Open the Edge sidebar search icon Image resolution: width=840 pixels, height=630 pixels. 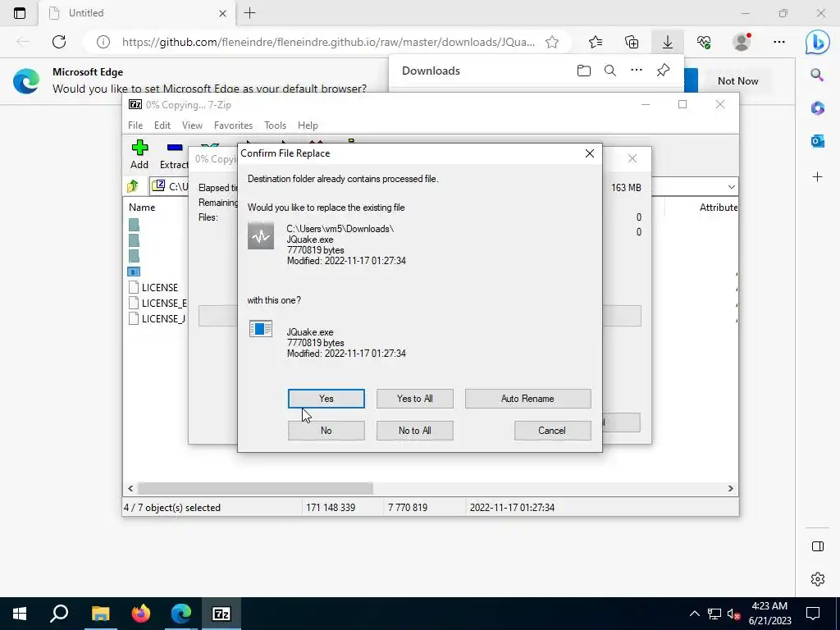coord(818,75)
